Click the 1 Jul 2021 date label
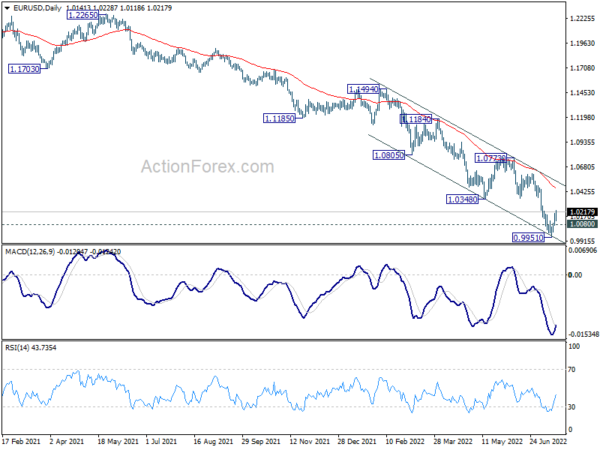Image resolution: width=600 pixels, height=450 pixels. [x=162, y=442]
